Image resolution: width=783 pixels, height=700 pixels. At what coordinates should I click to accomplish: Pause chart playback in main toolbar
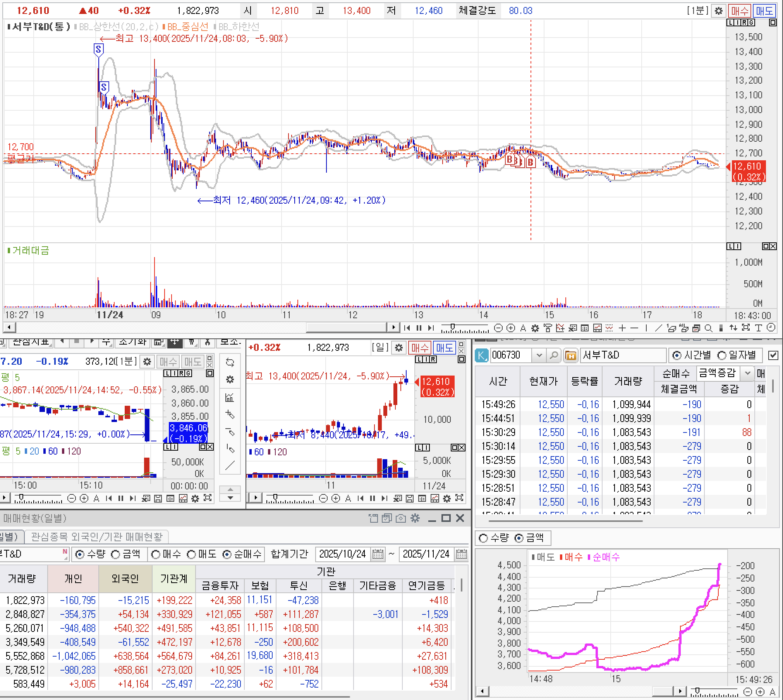point(419,328)
